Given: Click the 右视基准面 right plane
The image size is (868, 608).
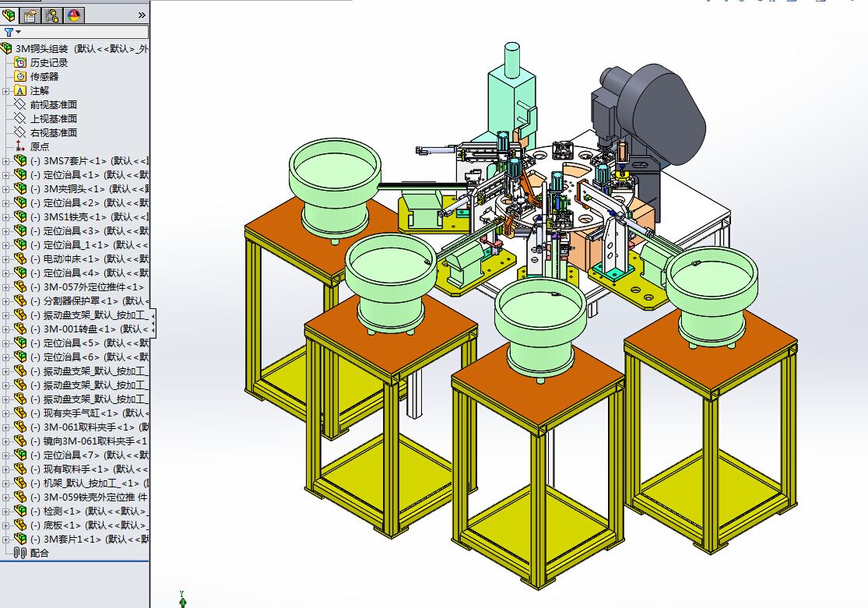Looking at the screenshot, I should click(53, 132).
